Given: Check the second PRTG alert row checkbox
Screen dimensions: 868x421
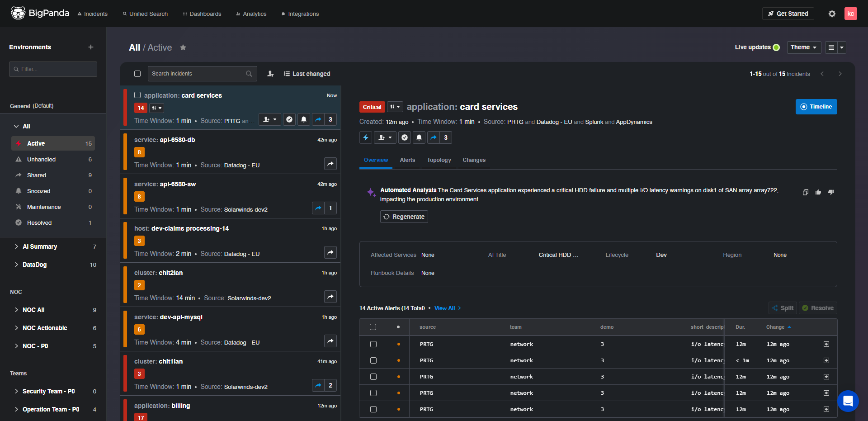Looking at the screenshot, I should (x=373, y=360).
